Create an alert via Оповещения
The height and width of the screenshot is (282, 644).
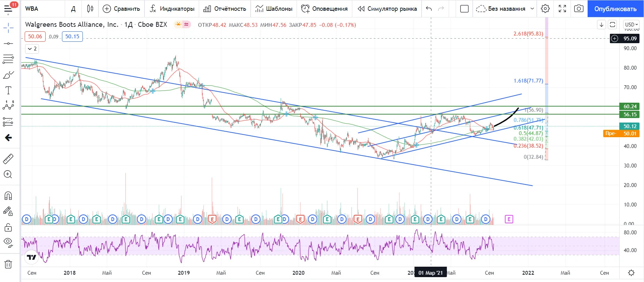(x=324, y=9)
